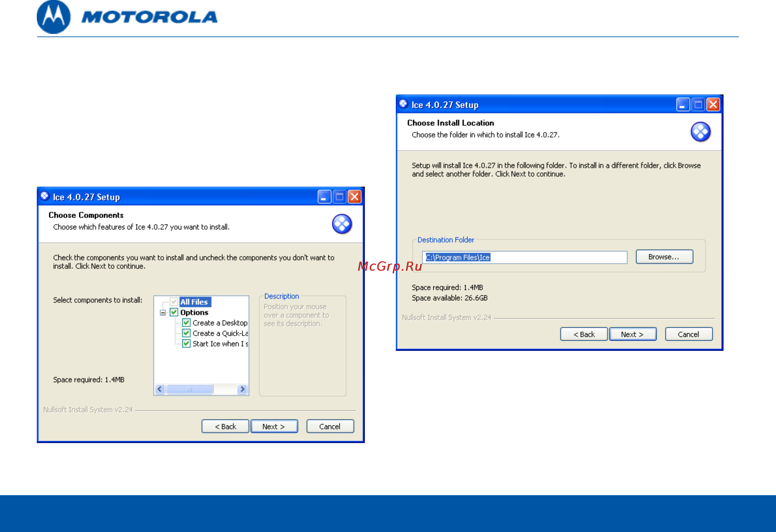
Task: Toggle the All Files checkbox
Action: [x=174, y=302]
